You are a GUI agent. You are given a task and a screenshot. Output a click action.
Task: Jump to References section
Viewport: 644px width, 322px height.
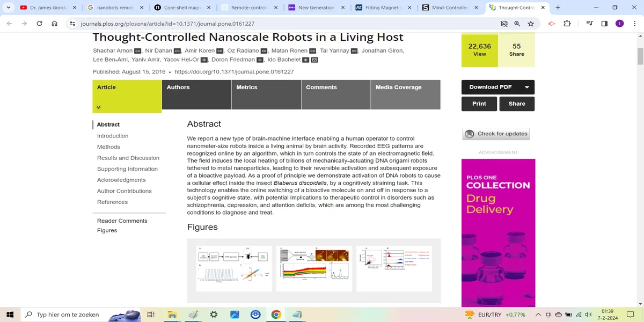tap(112, 202)
